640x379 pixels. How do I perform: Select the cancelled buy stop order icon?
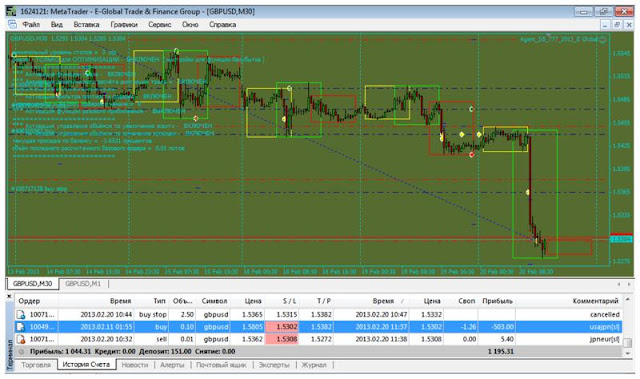pos(21,315)
